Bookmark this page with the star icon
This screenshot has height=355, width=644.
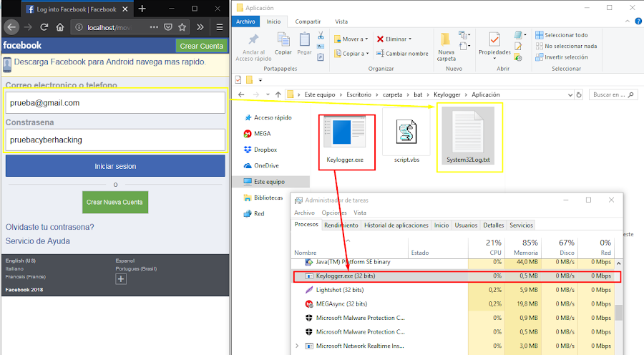[x=182, y=27]
